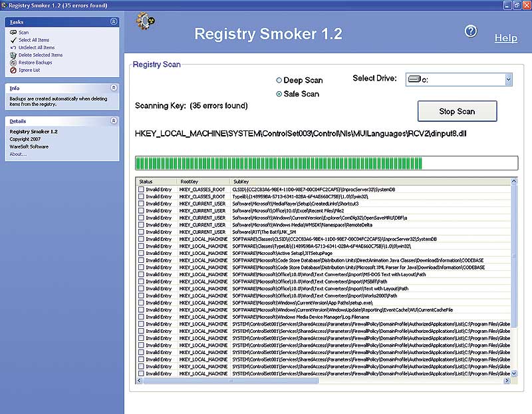Viewport: 532px width, 414px height.
Task: Click Ignore List link
Action: point(29,70)
